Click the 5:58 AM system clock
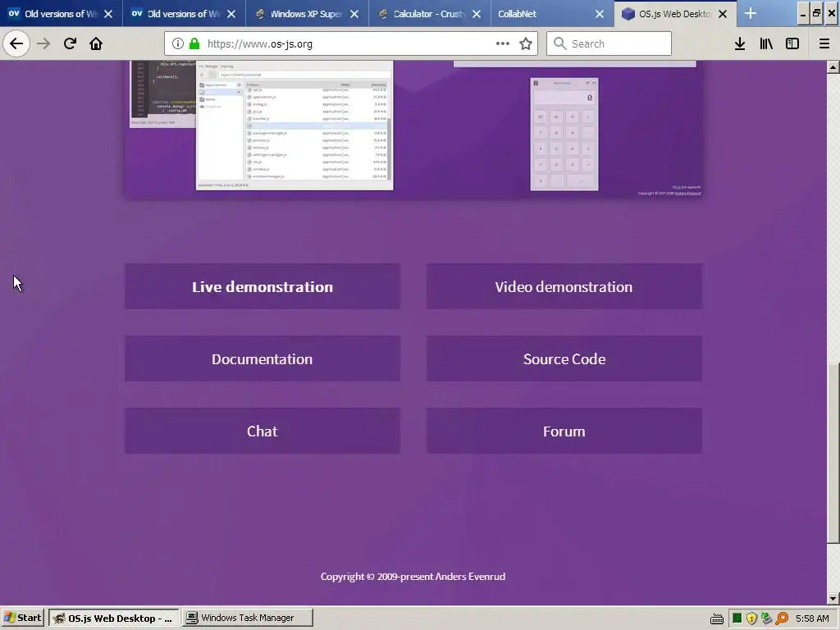 pos(812,619)
